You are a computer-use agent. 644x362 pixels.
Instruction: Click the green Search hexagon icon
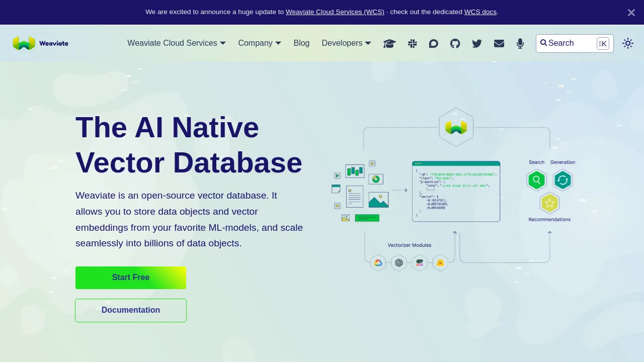point(537,179)
